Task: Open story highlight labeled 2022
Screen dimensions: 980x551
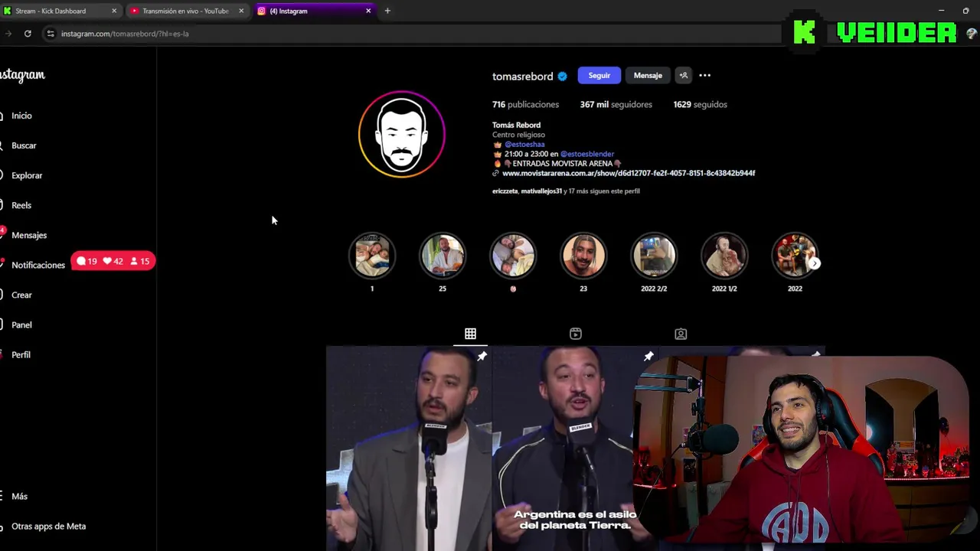Action: [x=795, y=256]
